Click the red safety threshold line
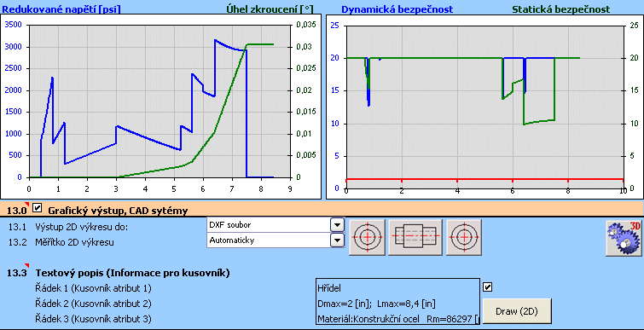 click(x=484, y=179)
